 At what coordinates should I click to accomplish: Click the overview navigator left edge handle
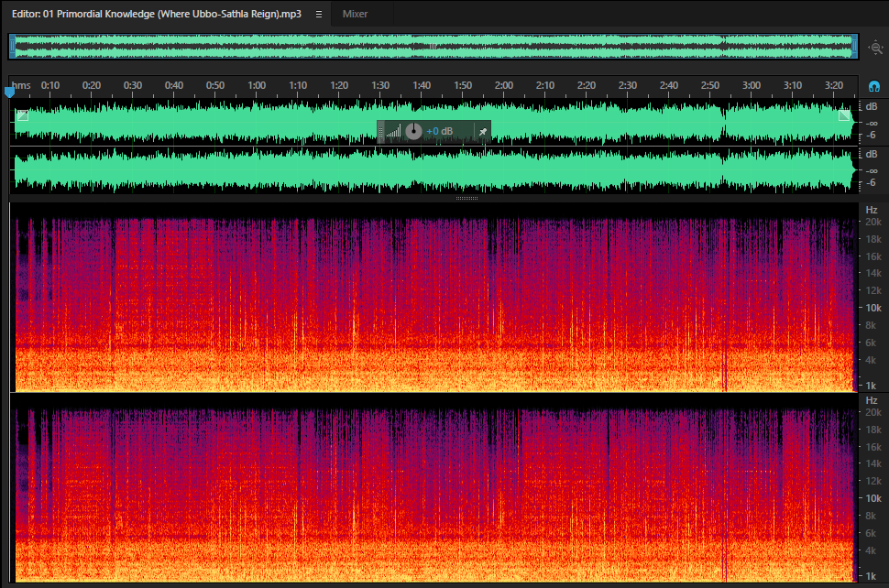tap(13, 47)
